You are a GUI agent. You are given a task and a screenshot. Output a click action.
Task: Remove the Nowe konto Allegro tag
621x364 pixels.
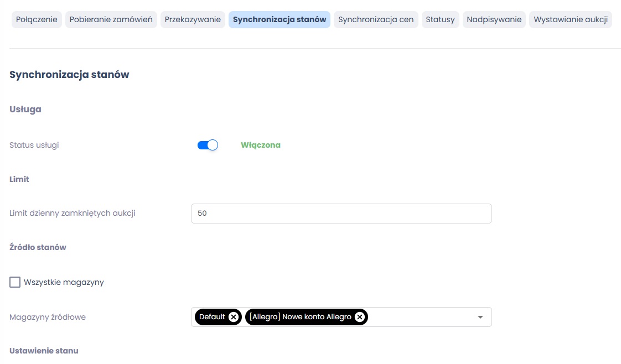[360, 317]
